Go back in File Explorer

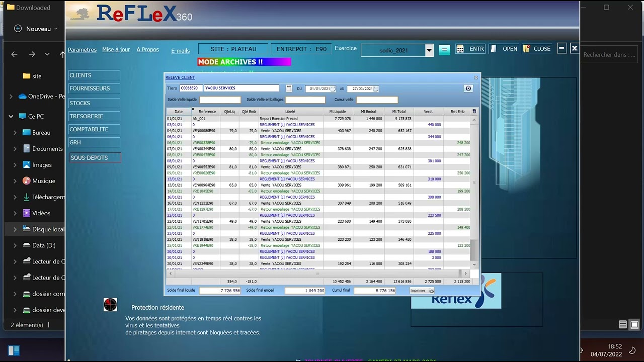[14, 54]
